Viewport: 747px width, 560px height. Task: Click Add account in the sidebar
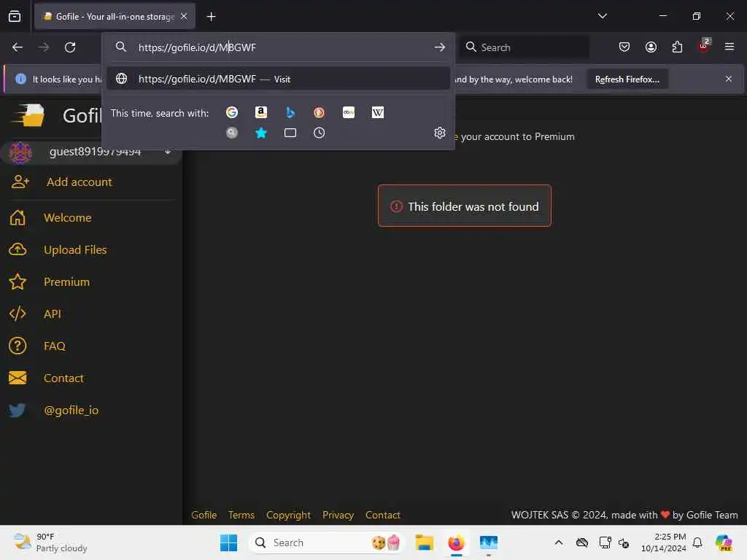[x=79, y=182]
